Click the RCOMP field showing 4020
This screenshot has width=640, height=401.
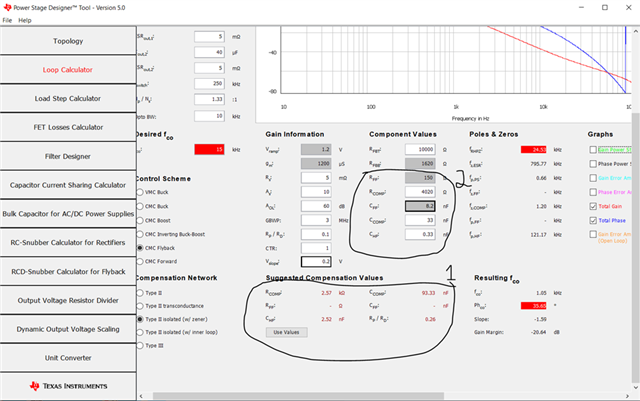[x=420, y=192]
